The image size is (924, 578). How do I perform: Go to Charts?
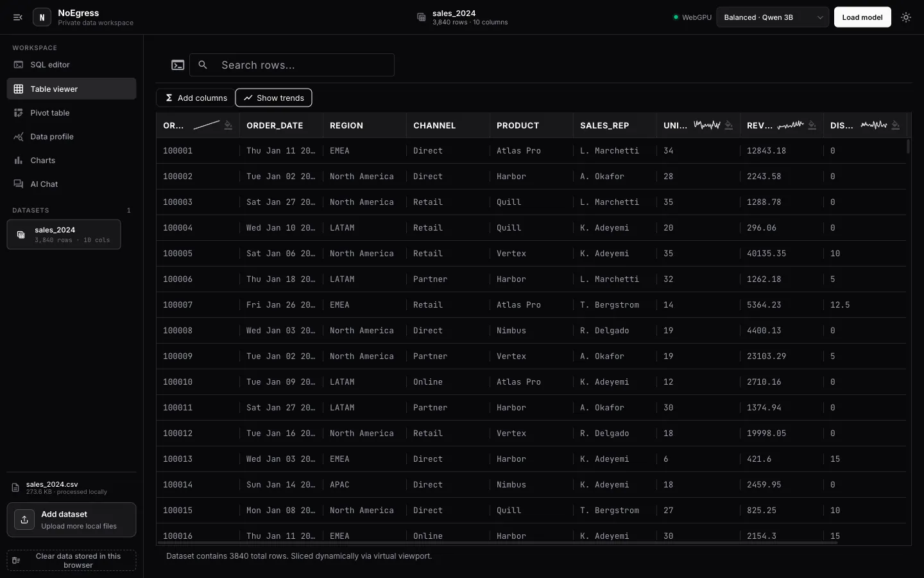pos(71,161)
